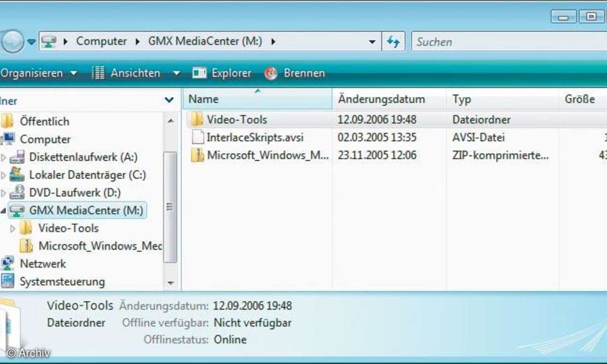
Task: Expand arrow between Computer and GMX MediaCenter
Action: [x=138, y=41]
